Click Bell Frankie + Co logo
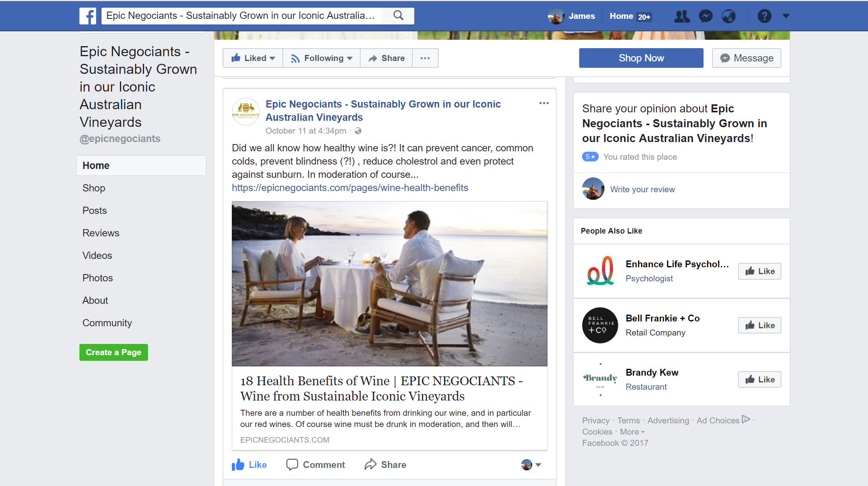Image resolution: width=868 pixels, height=486 pixels. (x=600, y=325)
